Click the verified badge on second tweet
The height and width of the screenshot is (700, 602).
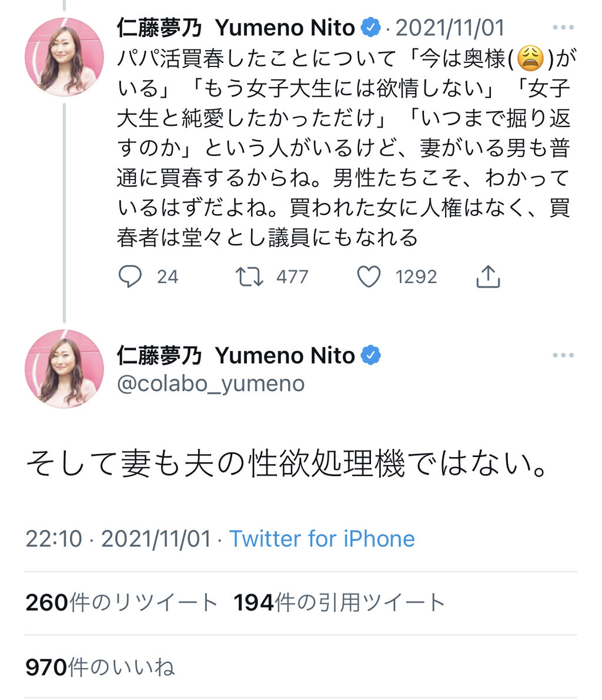370,355
